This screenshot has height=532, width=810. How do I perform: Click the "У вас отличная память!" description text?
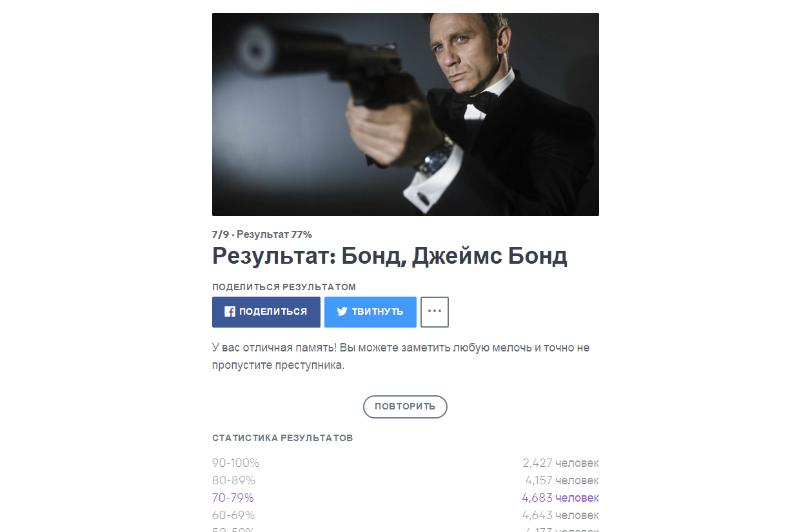[x=400, y=356]
